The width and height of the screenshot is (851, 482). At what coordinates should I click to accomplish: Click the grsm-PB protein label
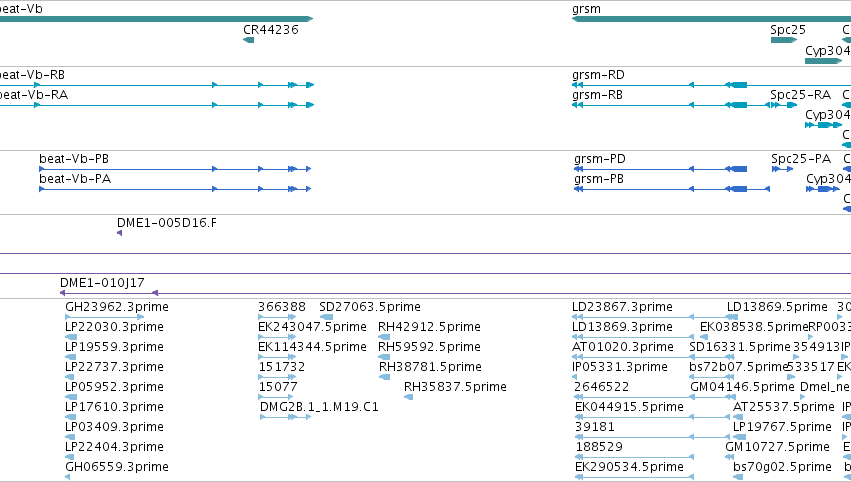[599, 179]
